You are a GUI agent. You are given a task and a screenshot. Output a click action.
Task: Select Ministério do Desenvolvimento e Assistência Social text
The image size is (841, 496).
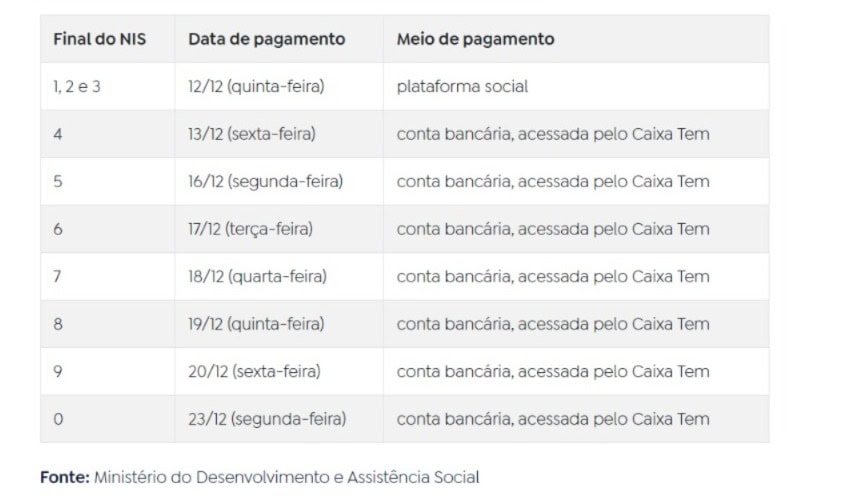point(286,477)
